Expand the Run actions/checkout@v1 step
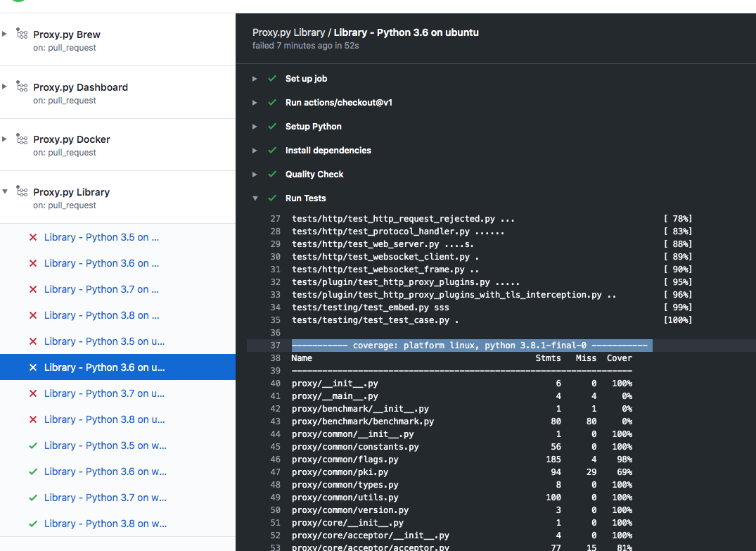The image size is (756, 551). [x=255, y=103]
